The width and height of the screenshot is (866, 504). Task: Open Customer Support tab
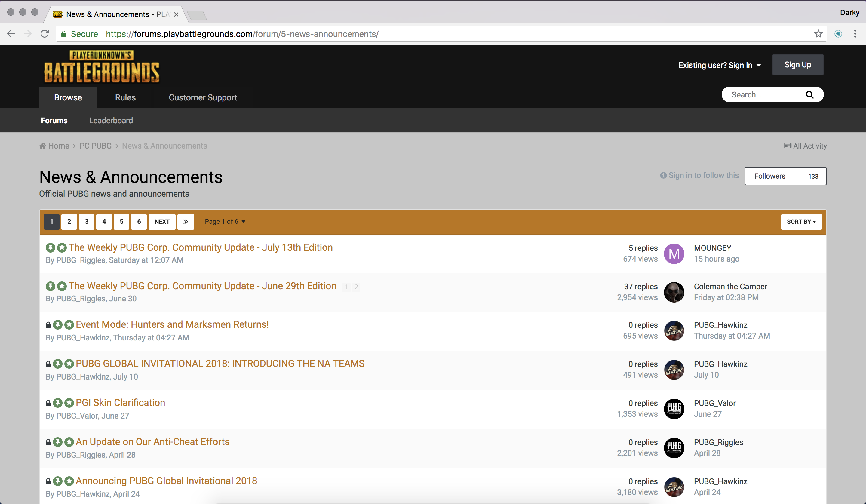[203, 98]
